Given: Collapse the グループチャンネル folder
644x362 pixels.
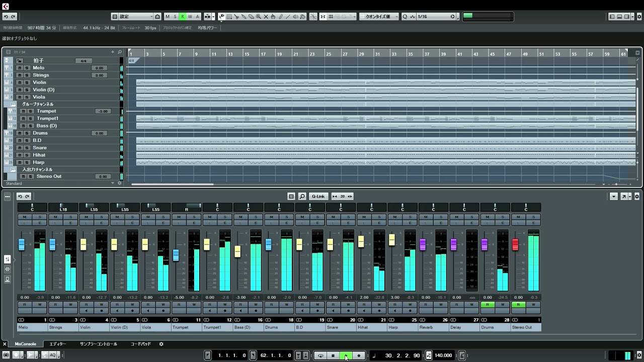Looking at the screenshot, I should [13, 104].
